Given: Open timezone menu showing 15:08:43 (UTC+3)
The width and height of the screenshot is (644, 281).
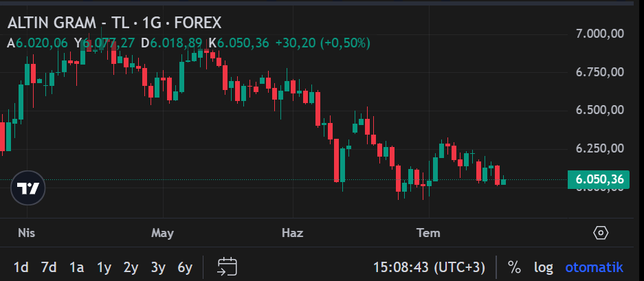Looking at the screenshot, I should 429,267.
